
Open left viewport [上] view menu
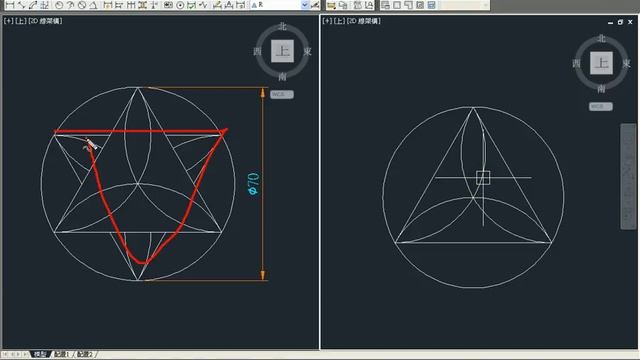(20, 21)
